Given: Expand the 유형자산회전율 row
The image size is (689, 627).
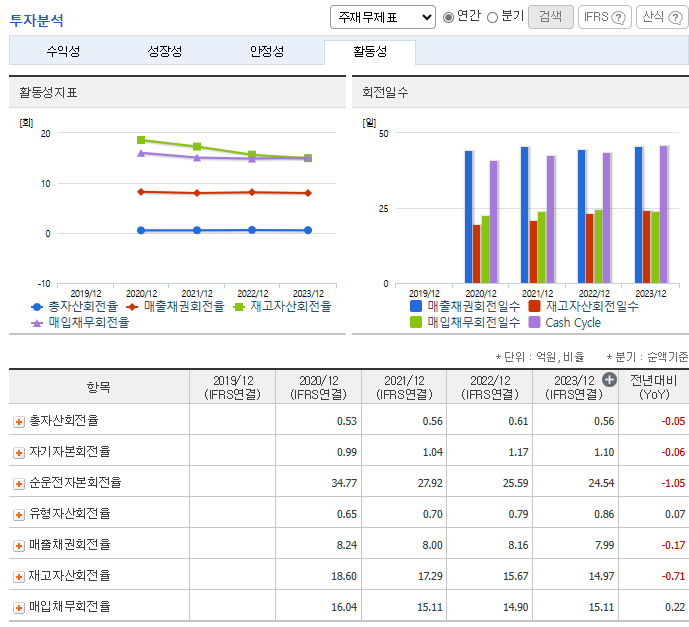Looking at the screenshot, I should point(18,515).
